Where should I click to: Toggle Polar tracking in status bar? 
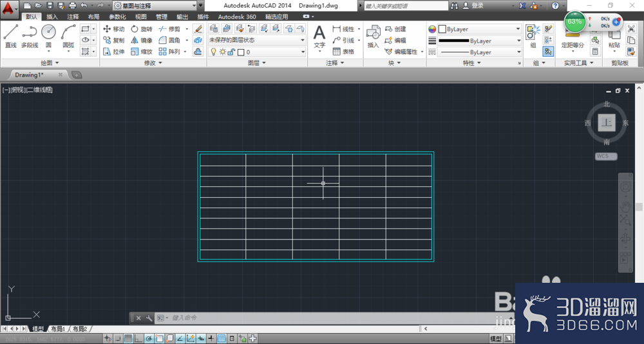[x=149, y=339]
